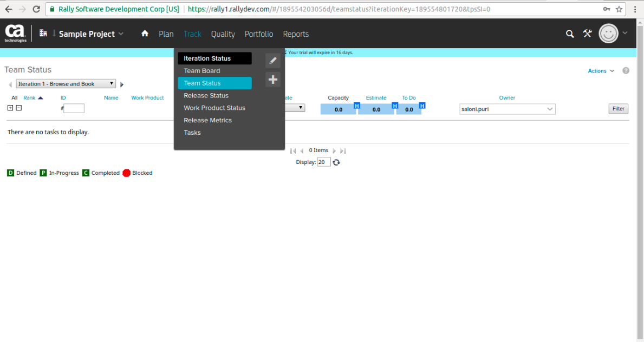Go to previous page arrow

click(302, 151)
